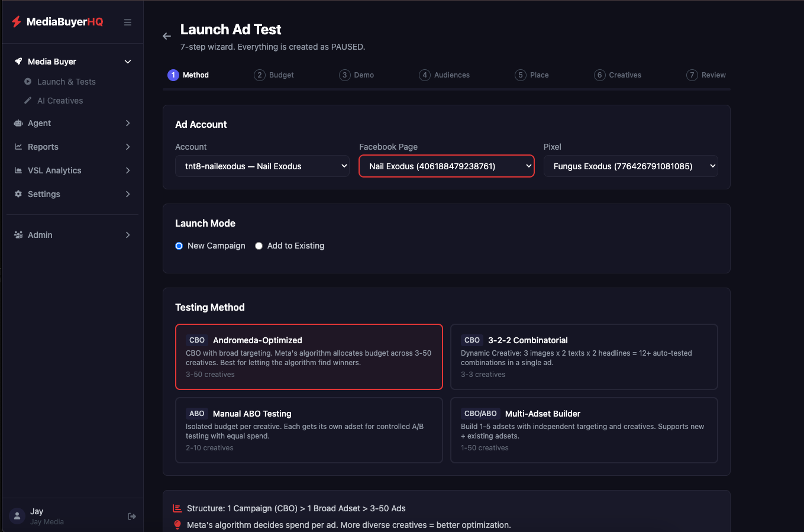The image size is (804, 532).
Task: Choose the 3-2-2 Combinatorial testing method
Action: click(584, 357)
